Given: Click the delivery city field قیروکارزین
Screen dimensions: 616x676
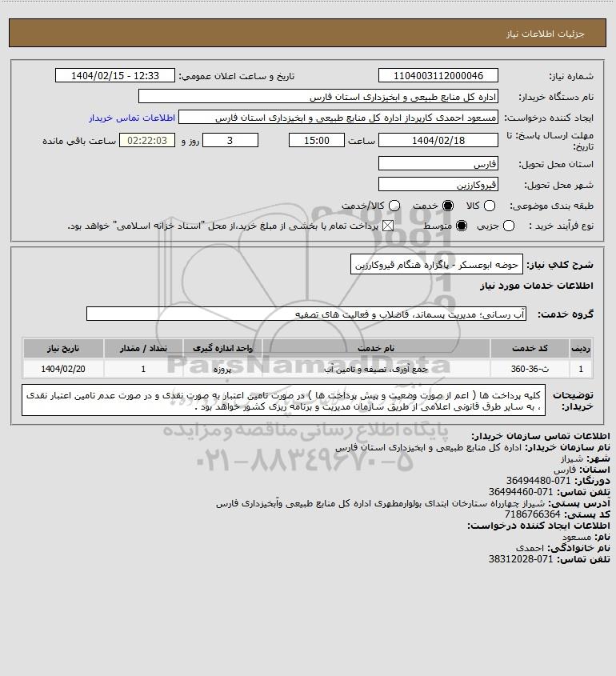Looking at the screenshot, I should [438, 185].
